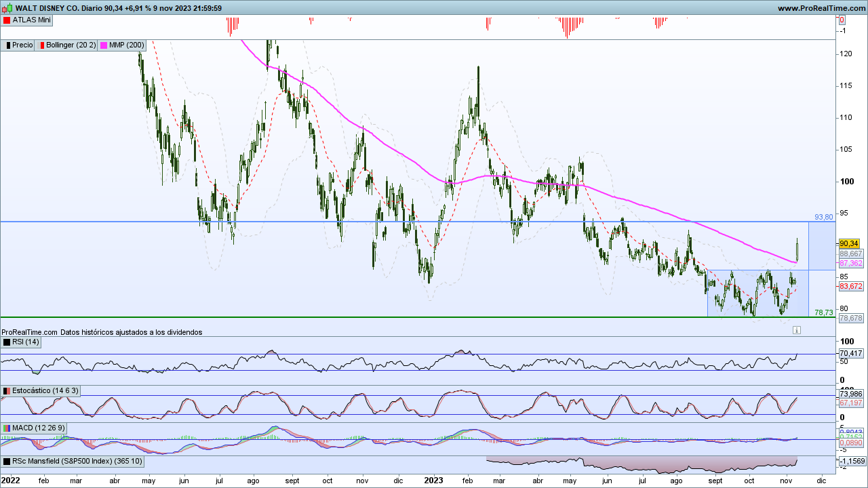Open Estocástico (14 6 3) indicator settings
Image resolution: width=868 pixels, height=488 pixels.
coord(45,391)
